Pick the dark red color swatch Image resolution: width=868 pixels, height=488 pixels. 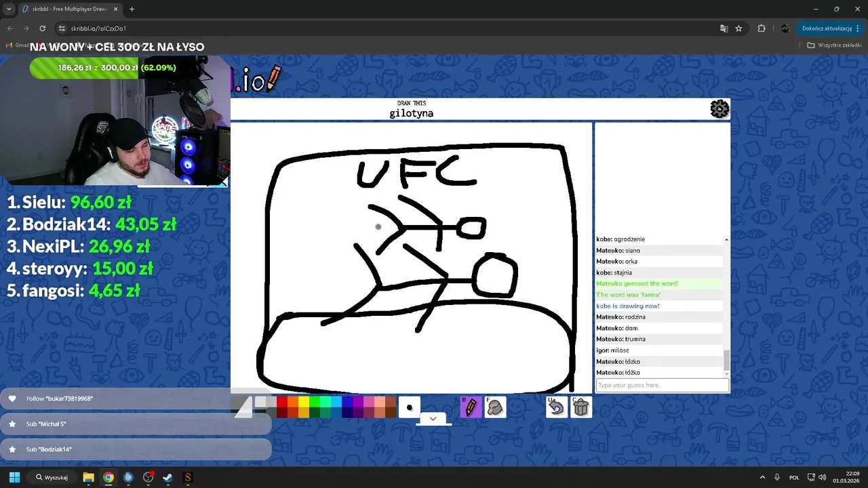pos(282,412)
